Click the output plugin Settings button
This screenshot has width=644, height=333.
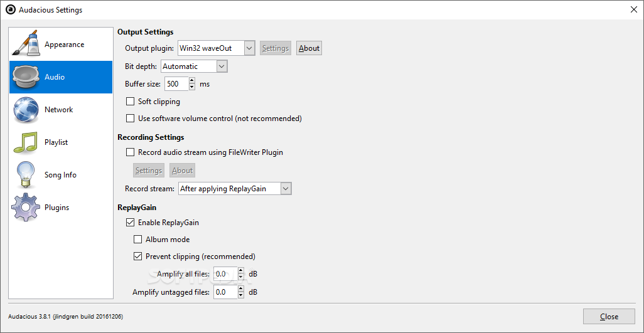click(x=275, y=48)
